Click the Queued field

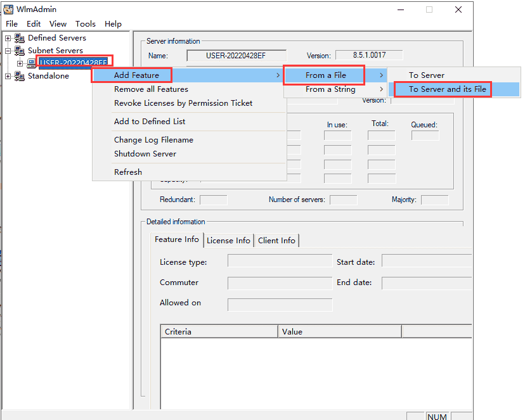click(x=425, y=136)
